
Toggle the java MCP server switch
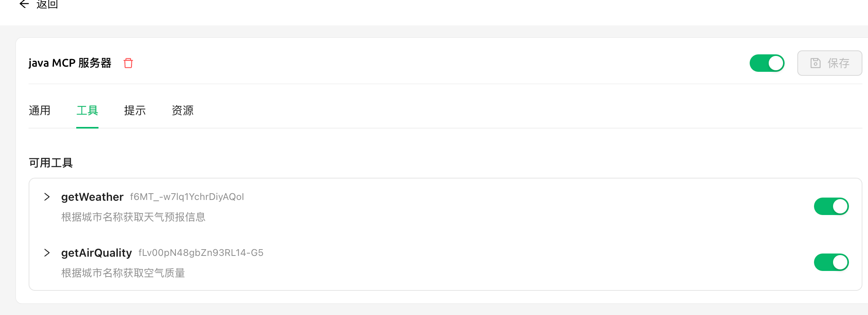pyautogui.click(x=767, y=63)
